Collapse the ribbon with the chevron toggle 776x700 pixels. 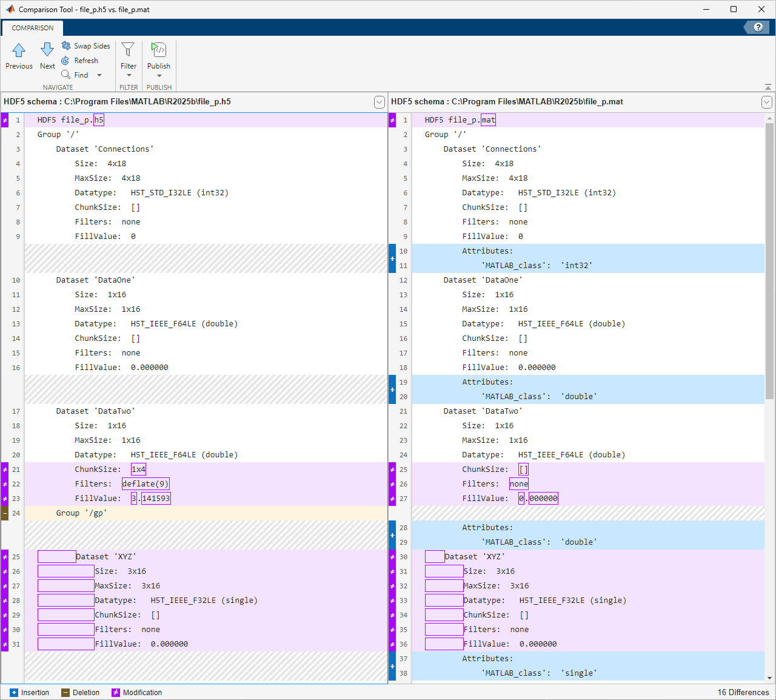click(x=767, y=86)
